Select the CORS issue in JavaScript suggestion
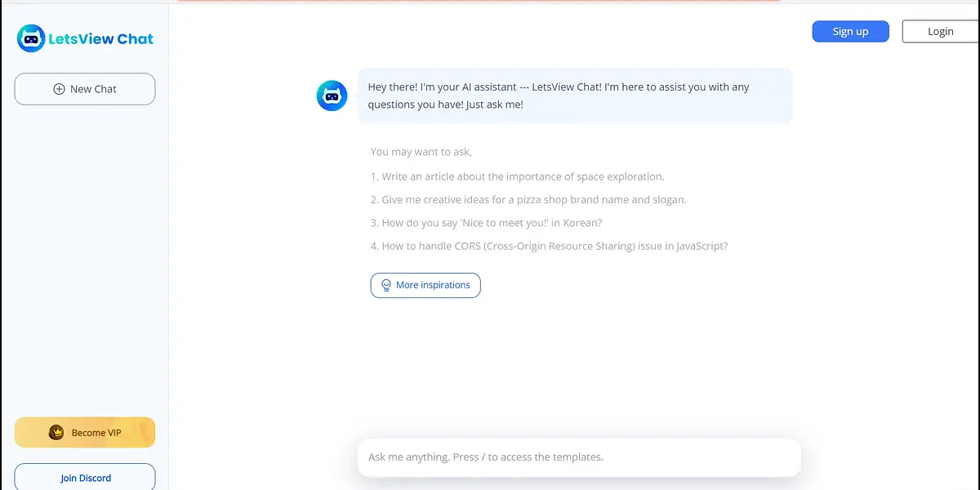Screen dimensions: 980x490 pos(549,246)
